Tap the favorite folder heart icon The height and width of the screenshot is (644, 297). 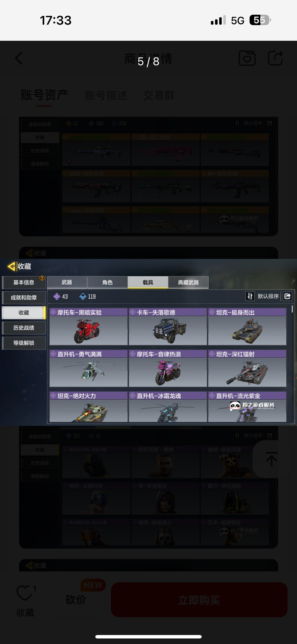click(247, 58)
